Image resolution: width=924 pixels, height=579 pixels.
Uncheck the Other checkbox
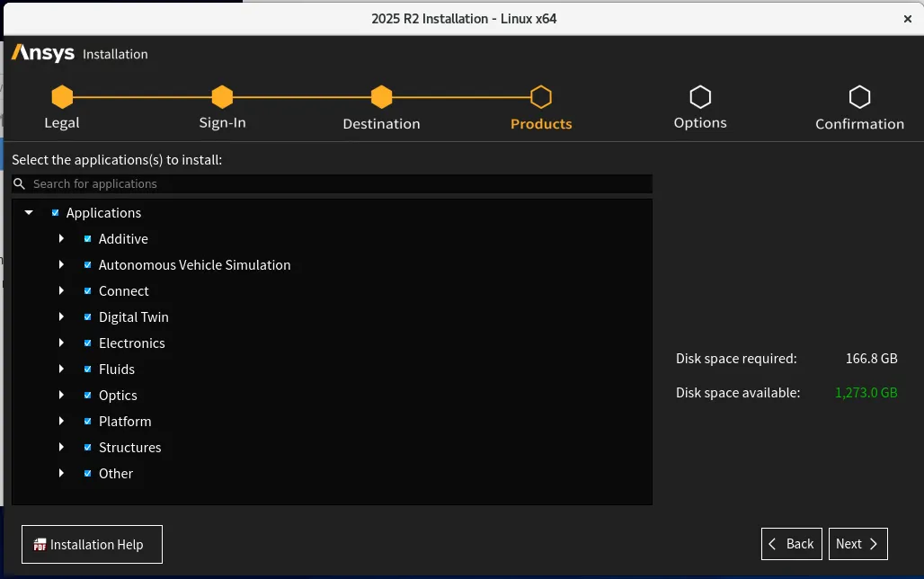tap(88, 474)
